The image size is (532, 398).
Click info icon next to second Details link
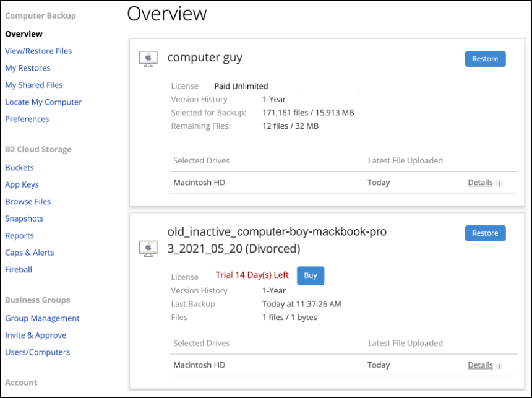pos(499,366)
